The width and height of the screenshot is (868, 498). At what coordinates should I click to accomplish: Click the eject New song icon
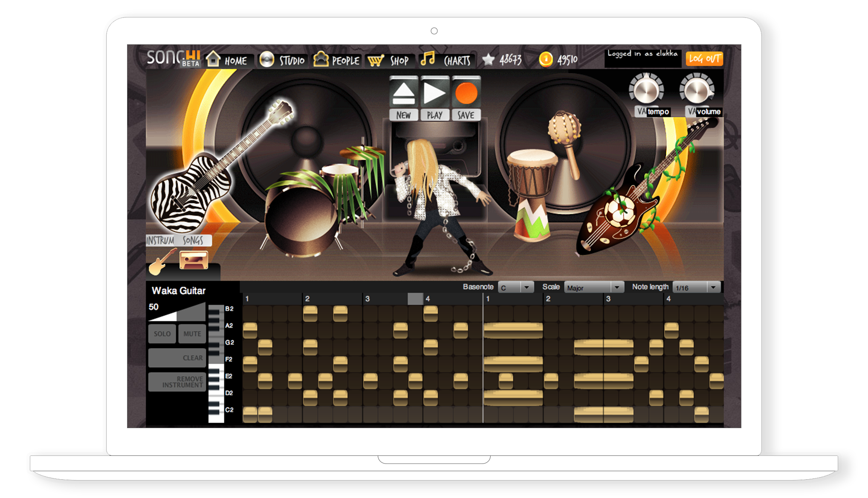tap(403, 93)
